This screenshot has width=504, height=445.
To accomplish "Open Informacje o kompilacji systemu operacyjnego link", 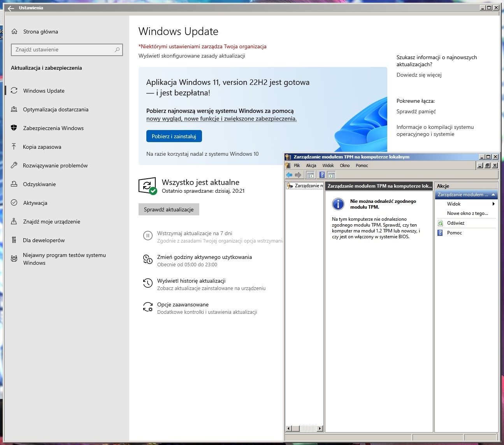I will coord(435,130).
